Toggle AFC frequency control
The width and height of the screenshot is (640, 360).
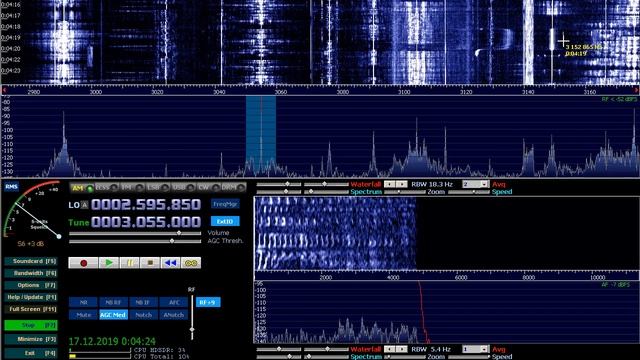point(173,302)
